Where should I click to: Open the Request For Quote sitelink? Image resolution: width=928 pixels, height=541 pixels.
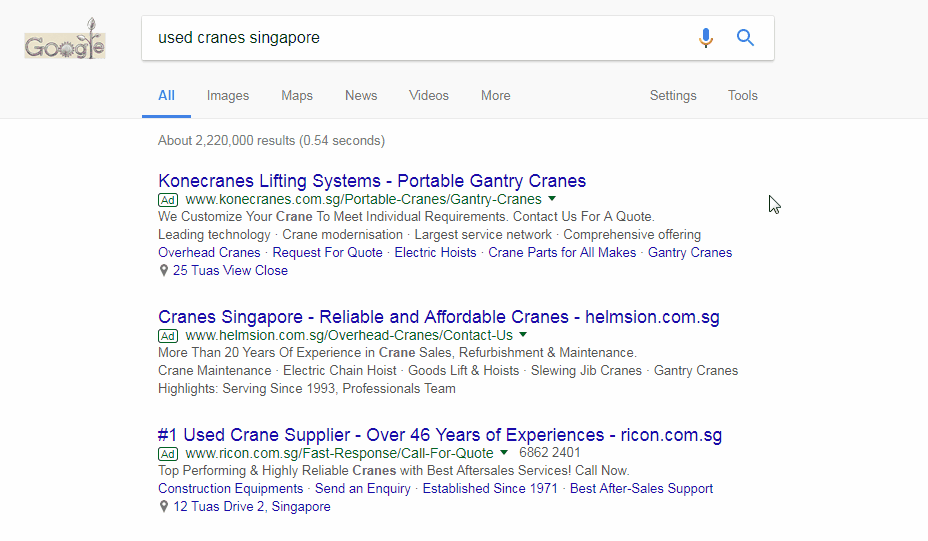327,253
